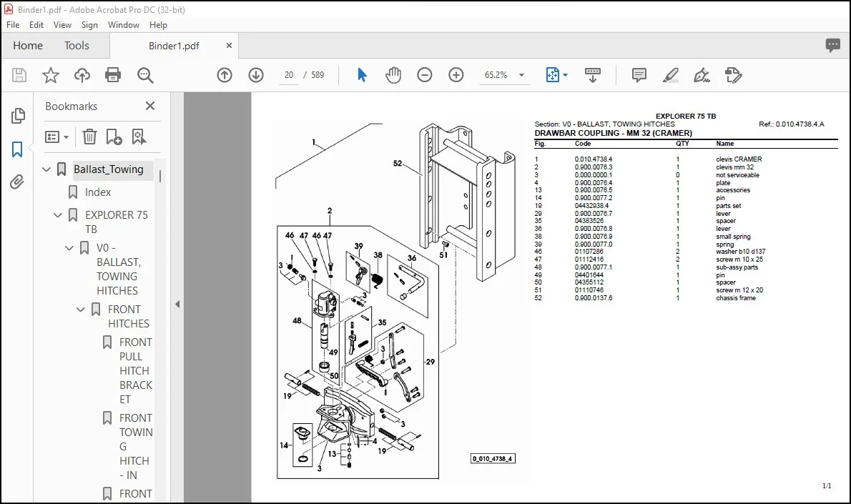Screen dimensions: 851x504
Task: Open the Window menu
Action: click(124, 25)
